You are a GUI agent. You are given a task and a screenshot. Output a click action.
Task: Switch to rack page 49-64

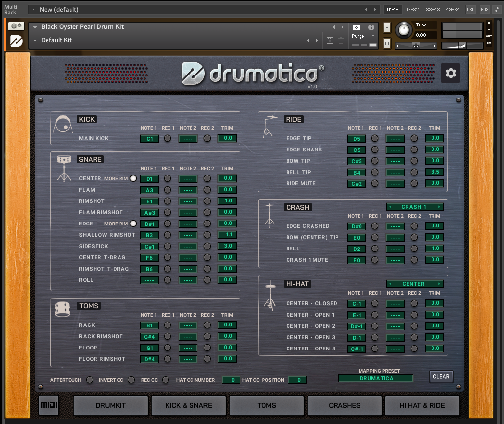453,10
